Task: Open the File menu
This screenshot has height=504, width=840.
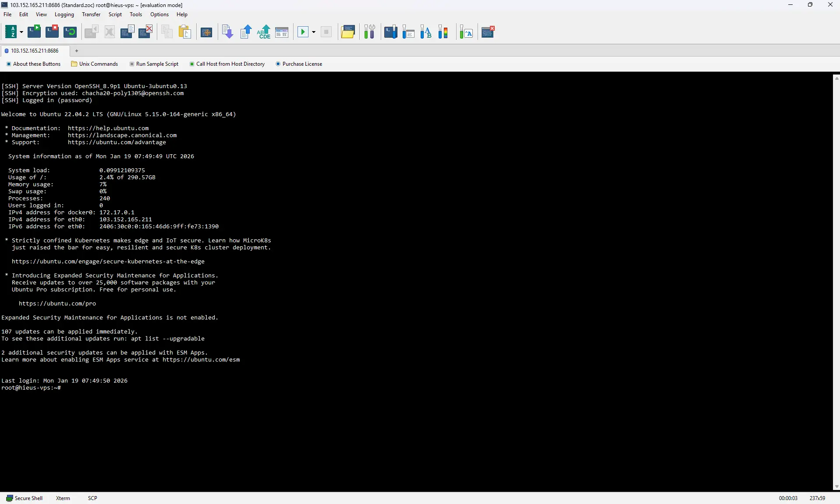Action: 7,14
